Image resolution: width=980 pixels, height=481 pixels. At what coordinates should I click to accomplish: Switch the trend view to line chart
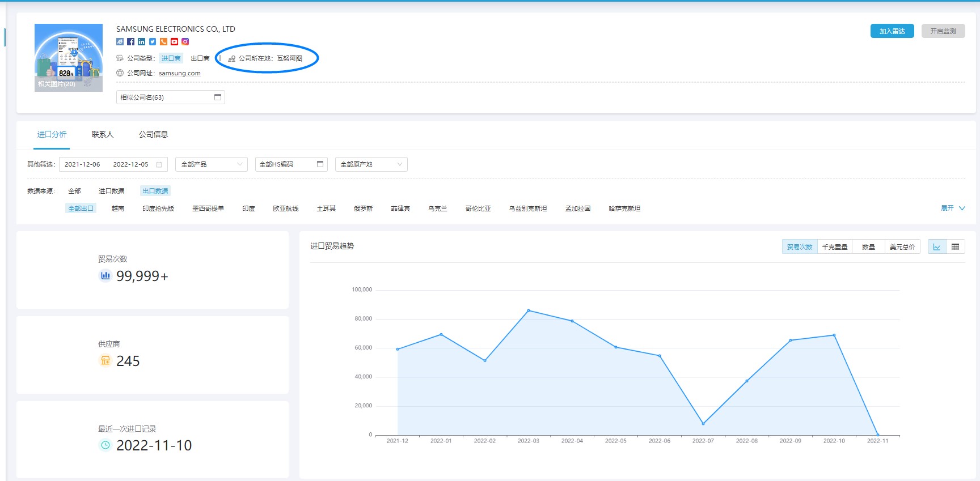(937, 246)
